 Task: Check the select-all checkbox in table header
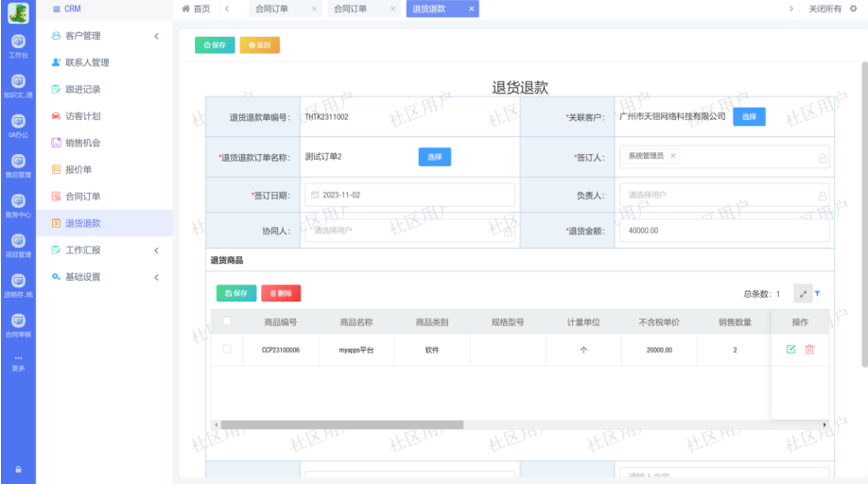pos(226,321)
